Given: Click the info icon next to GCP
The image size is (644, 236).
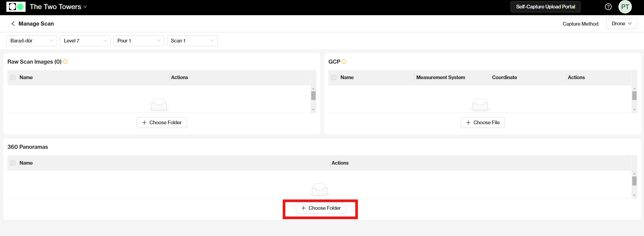Looking at the screenshot, I should (x=344, y=62).
